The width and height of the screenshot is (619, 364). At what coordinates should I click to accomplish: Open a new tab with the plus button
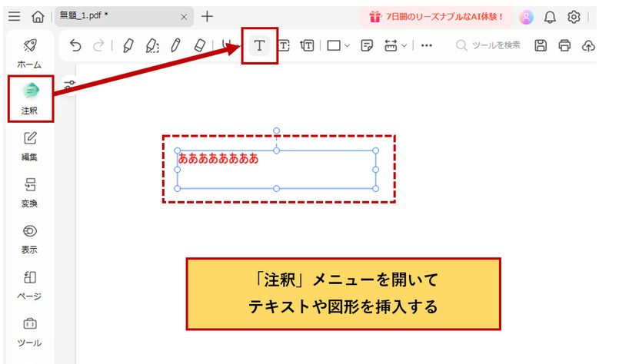pyautogui.click(x=207, y=17)
